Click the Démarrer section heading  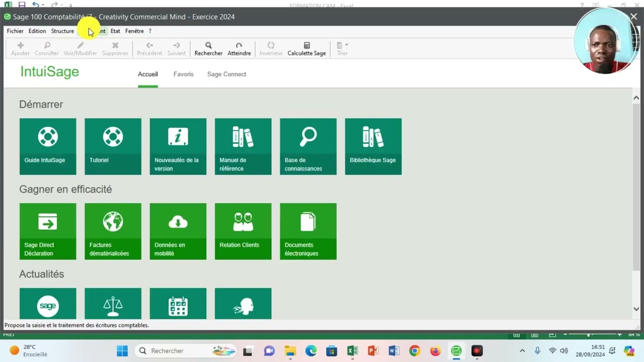(41, 105)
